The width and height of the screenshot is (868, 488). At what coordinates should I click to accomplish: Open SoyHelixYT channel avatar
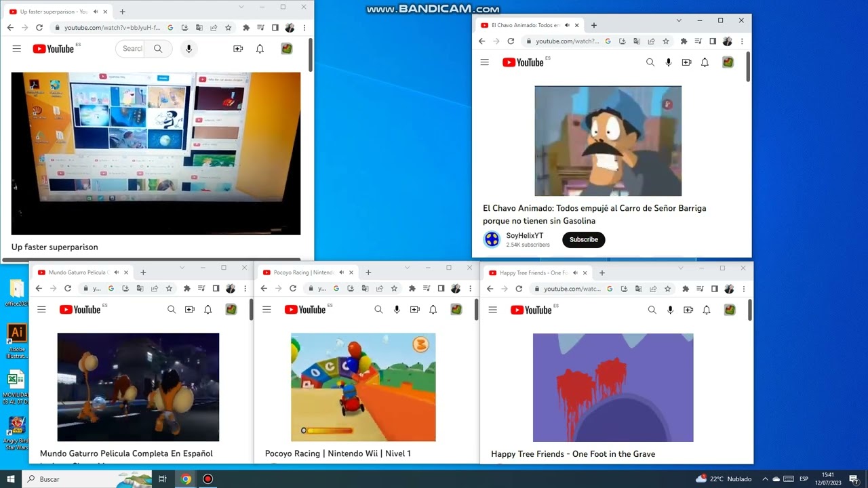click(492, 239)
